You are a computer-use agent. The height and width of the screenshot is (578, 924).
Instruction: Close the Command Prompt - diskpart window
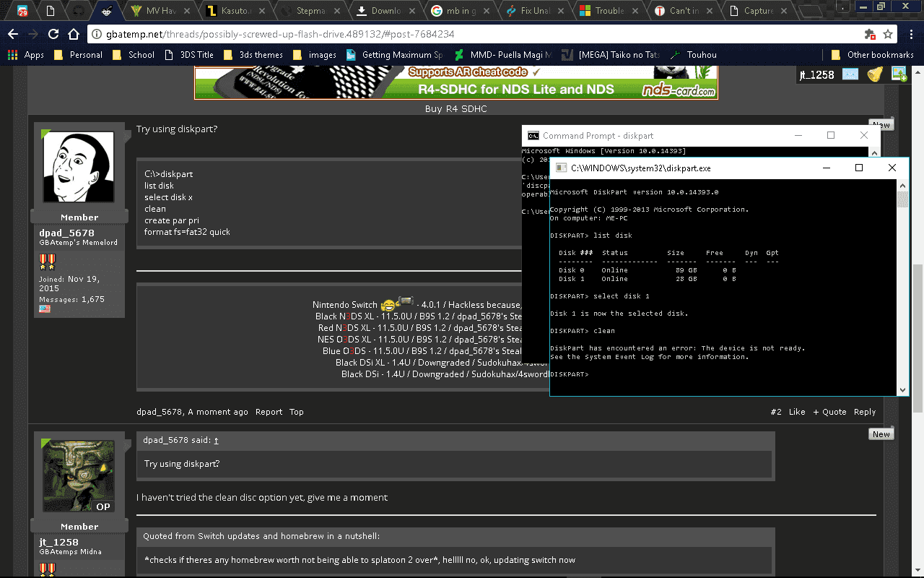click(x=864, y=136)
